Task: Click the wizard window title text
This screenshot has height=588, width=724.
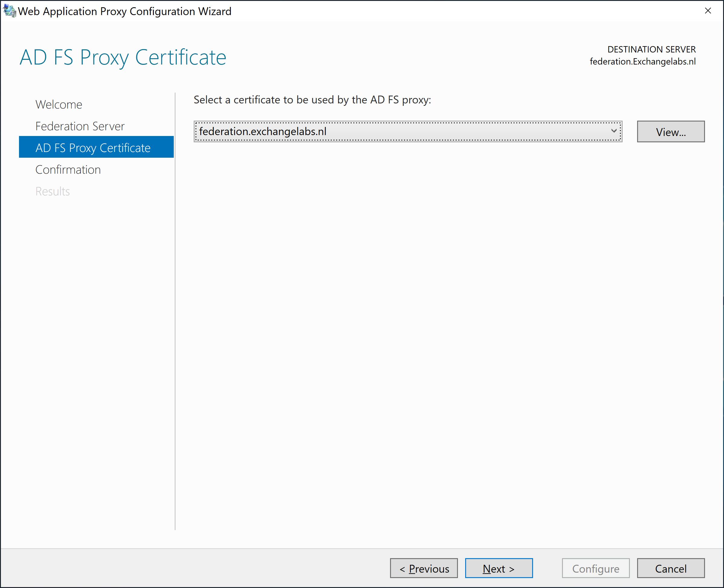Action: coord(125,11)
